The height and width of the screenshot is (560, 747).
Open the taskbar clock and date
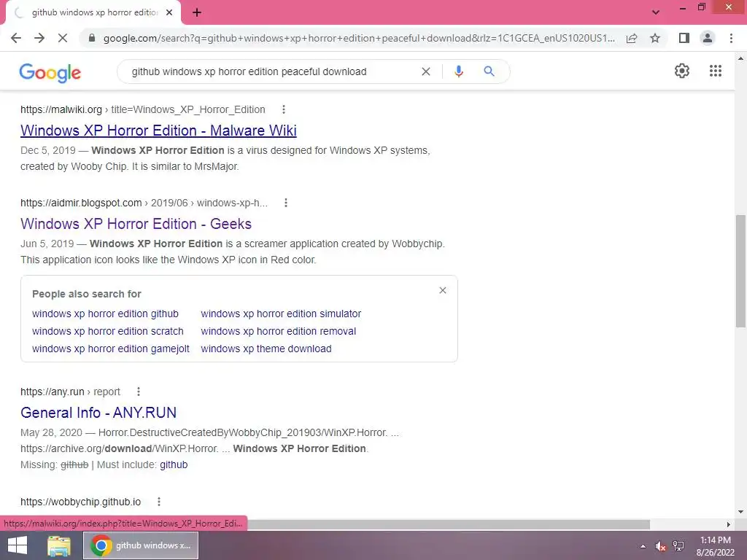[716, 546]
